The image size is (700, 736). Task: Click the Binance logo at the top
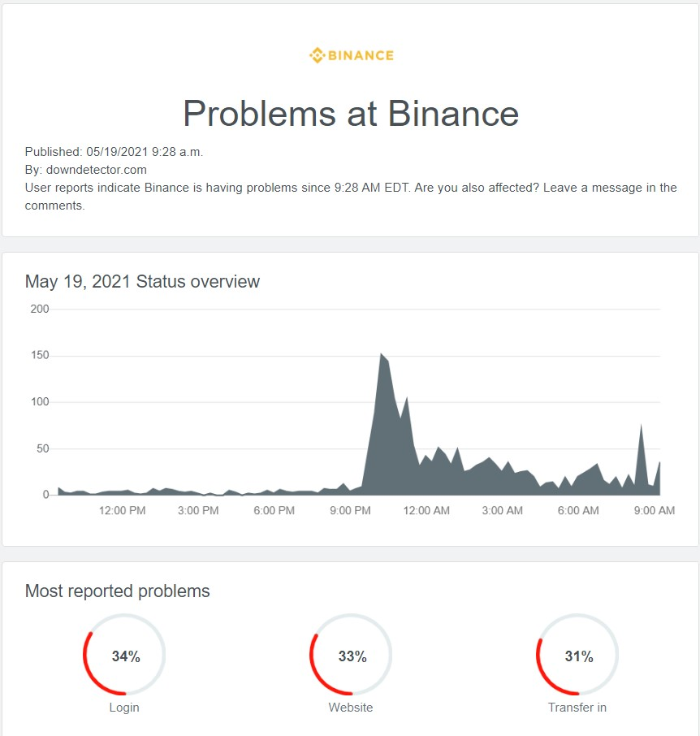click(x=351, y=55)
